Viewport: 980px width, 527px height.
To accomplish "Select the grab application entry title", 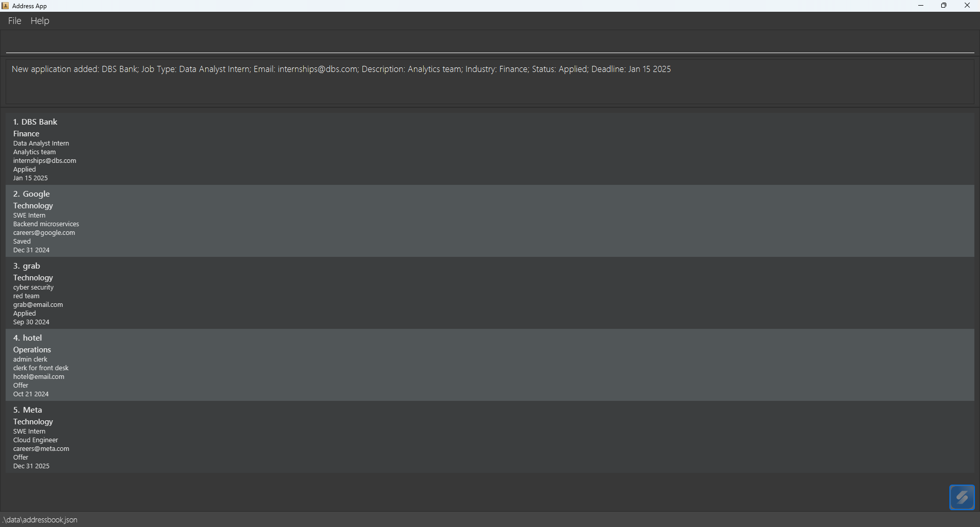I will tap(27, 266).
